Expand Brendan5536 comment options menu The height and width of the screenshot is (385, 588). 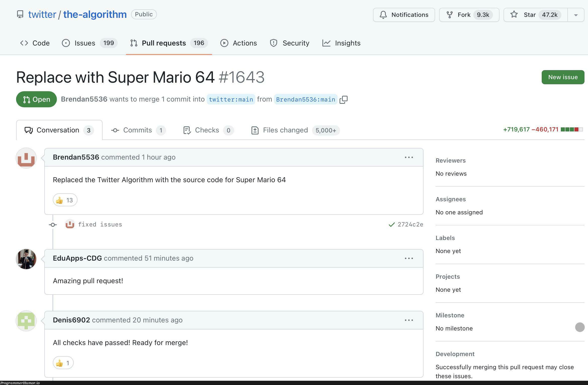coord(408,157)
